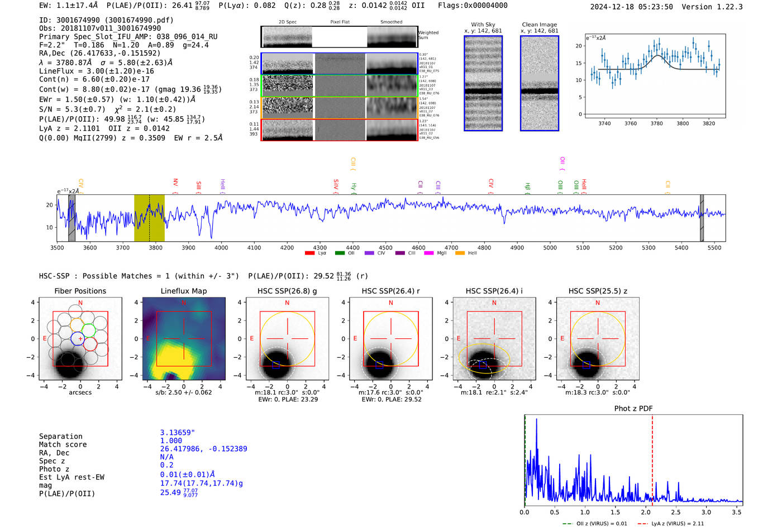Click the Q(0.00) MgII(2799) line
Image resolution: width=782 pixels, height=532 pixels.
[131, 138]
